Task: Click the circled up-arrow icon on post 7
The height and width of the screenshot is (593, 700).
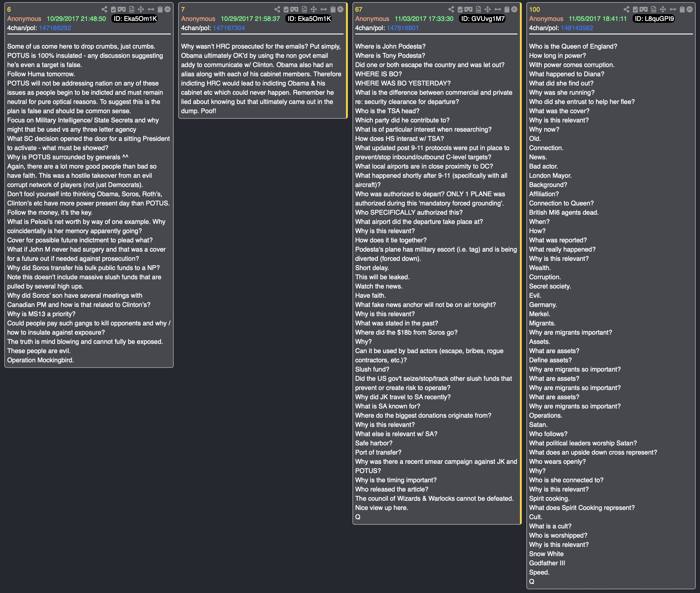Action: coord(340,9)
